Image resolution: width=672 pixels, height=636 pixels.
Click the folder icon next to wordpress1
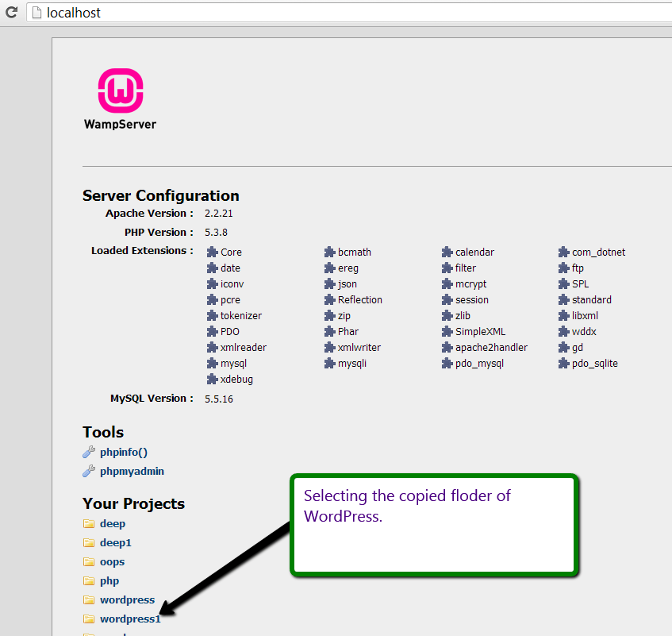pyautogui.click(x=89, y=619)
